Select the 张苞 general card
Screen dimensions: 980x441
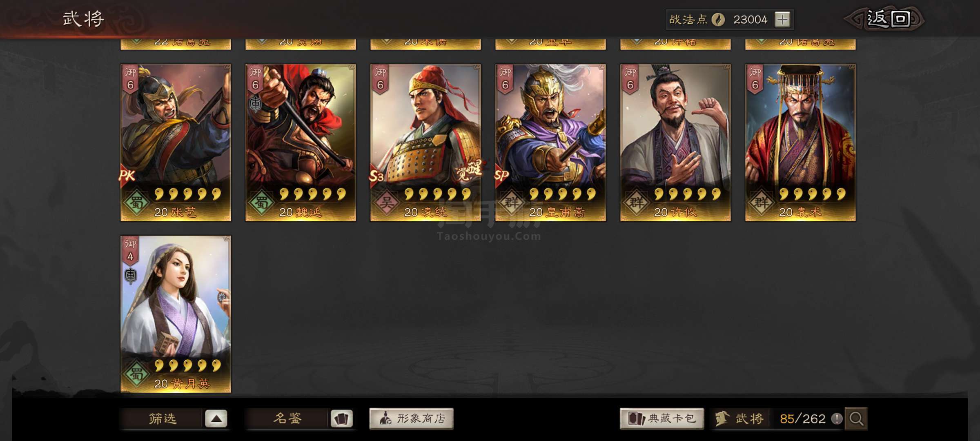pyautogui.click(x=176, y=143)
